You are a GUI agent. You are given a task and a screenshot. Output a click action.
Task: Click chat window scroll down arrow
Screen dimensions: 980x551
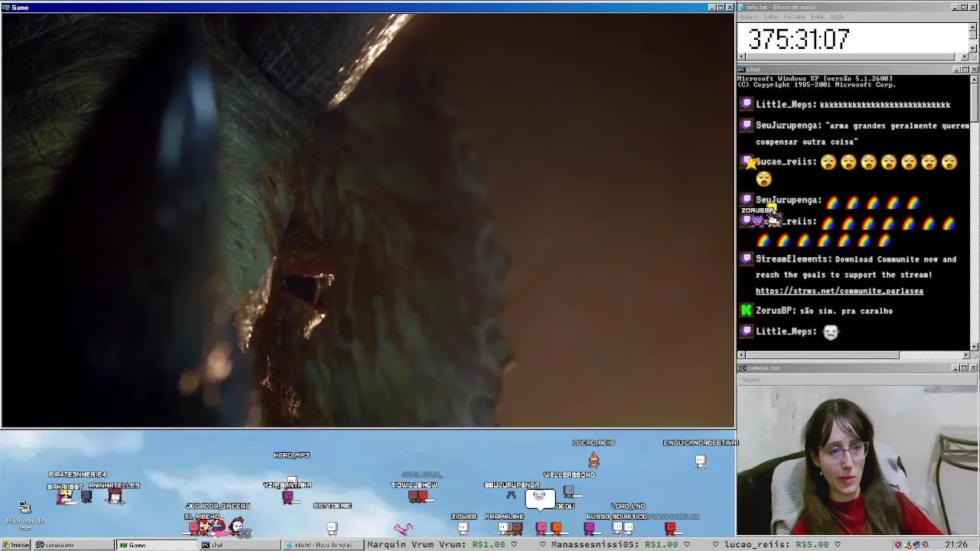click(x=974, y=347)
